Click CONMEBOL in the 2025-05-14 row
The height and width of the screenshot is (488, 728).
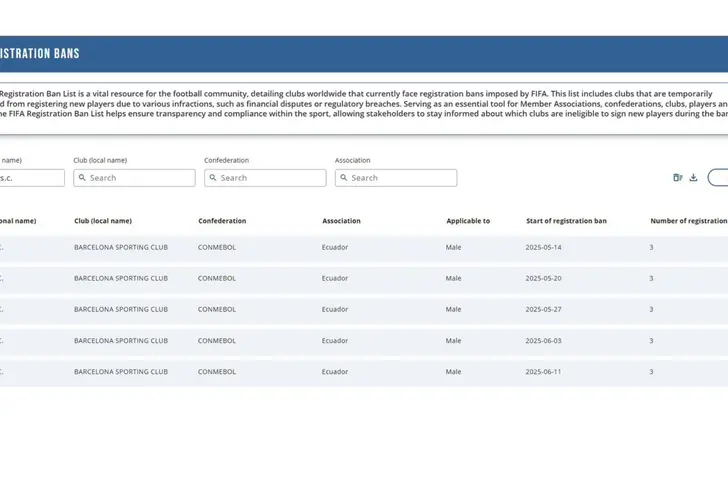pos(217,247)
